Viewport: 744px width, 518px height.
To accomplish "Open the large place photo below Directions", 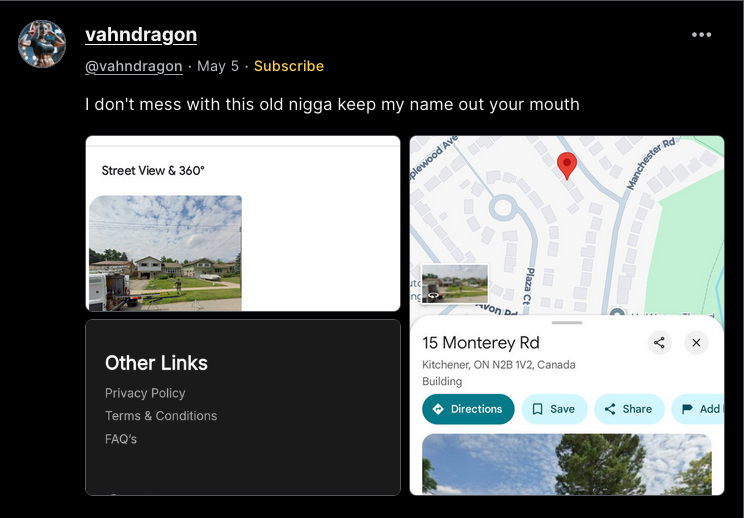I will click(x=567, y=464).
